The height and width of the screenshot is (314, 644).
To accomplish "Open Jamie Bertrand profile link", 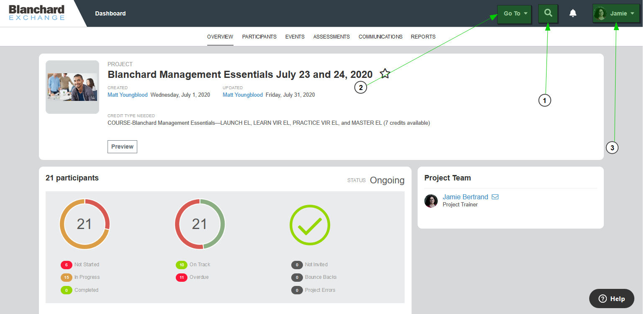I will pyautogui.click(x=465, y=197).
